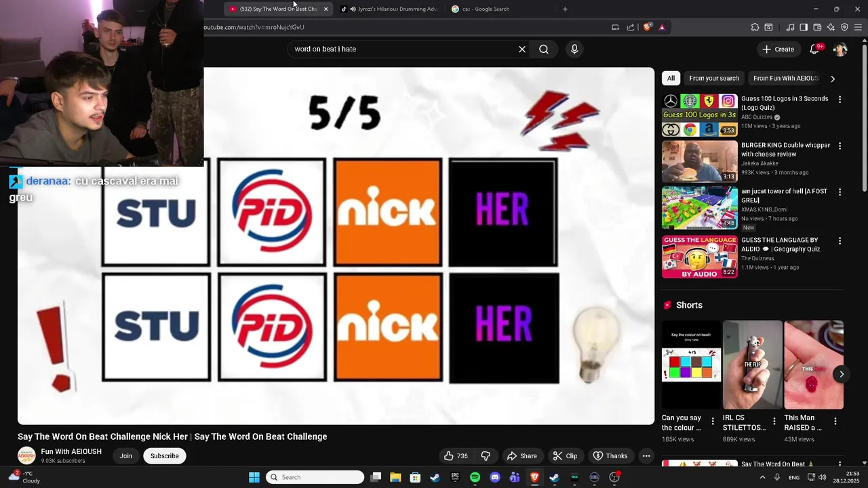Viewport: 868px width, 488px height.
Task: Click the YouTube search magnifier button
Action: pyautogui.click(x=544, y=49)
